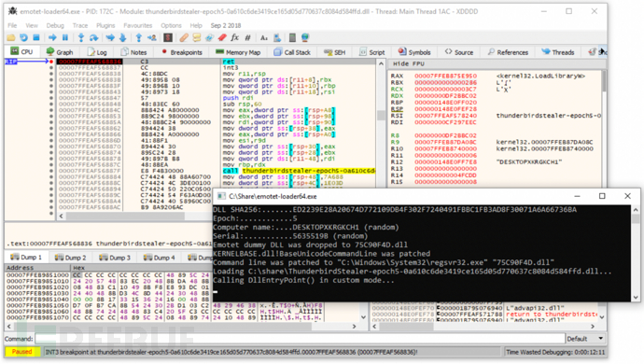Open the Calculator icon
This screenshot has height=364, width=644.
pyautogui.click(x=292, y=37)
